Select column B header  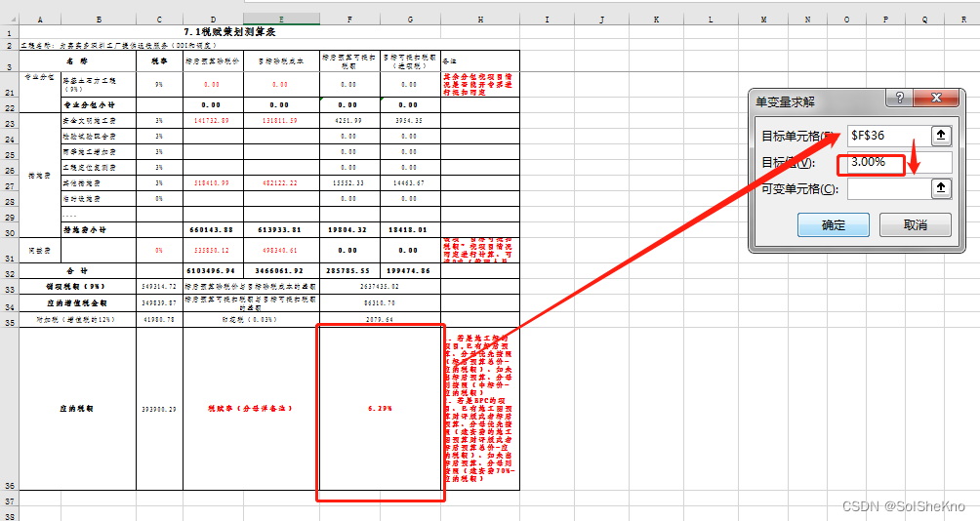[99, 20]
